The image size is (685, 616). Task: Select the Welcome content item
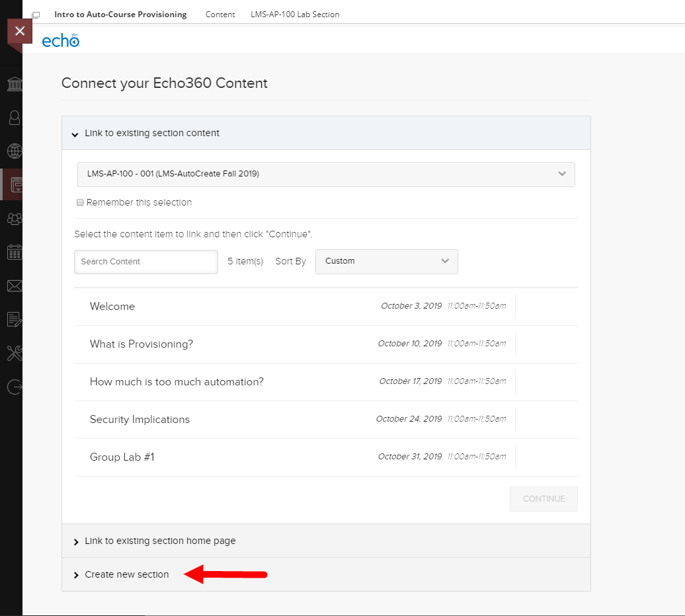click(x=326, y=307)
